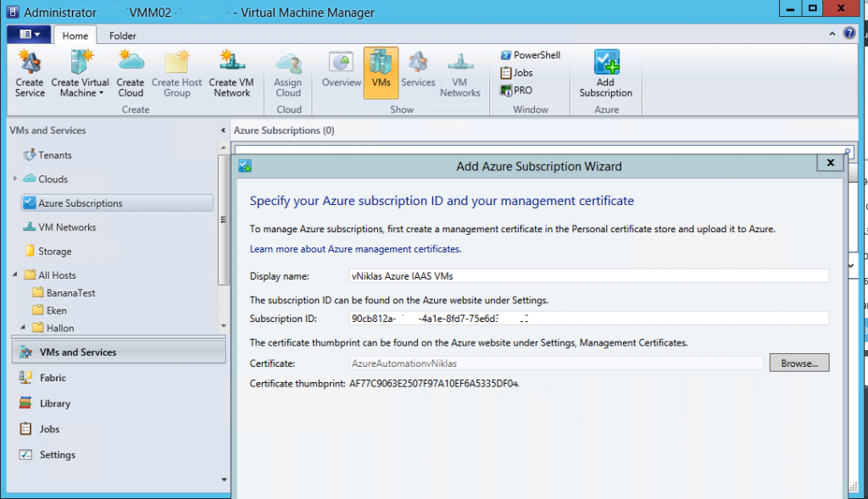The width and height of the screenshot is (868, 499).
Task: Click the Create Service ribbon icon
Action: pos(30,74)
